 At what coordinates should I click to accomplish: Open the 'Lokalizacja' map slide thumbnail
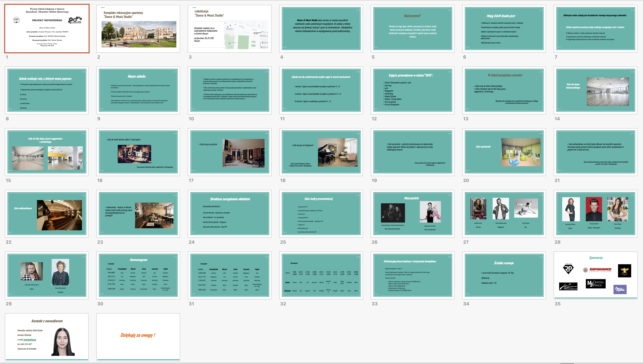(x=229, y=29)
